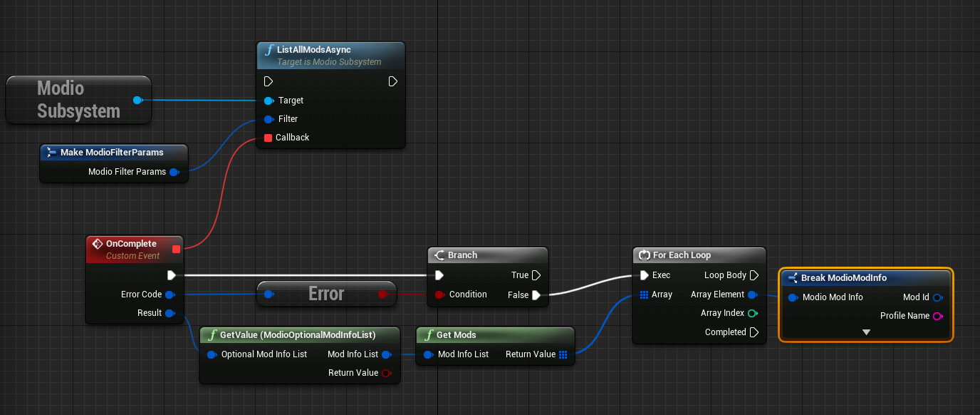This screenshot has height=415, width=980.
Task: Click the ListAllModsAsync output execution pin
Action: pyautogui.click(x=393, y=81)
